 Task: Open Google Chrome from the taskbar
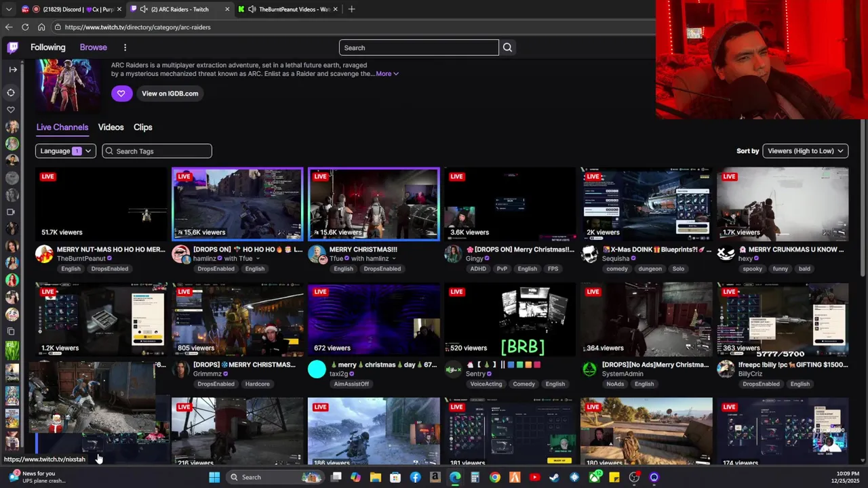(x=495, y=477)
